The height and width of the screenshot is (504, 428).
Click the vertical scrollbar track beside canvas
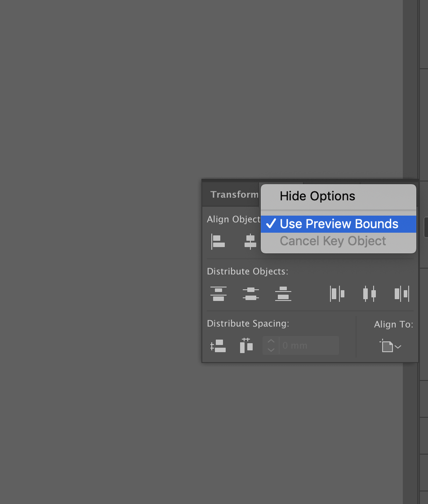pos(410,90)
